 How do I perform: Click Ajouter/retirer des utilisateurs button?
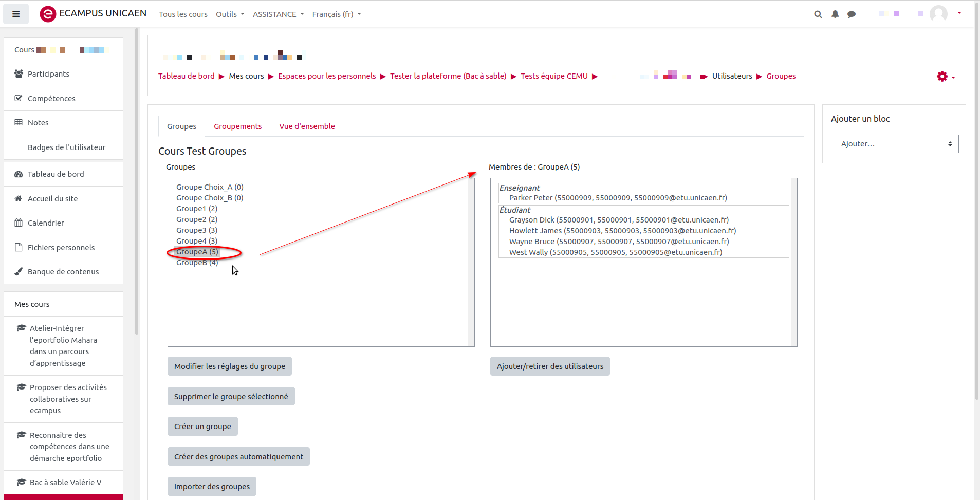(x=550, y=366)
